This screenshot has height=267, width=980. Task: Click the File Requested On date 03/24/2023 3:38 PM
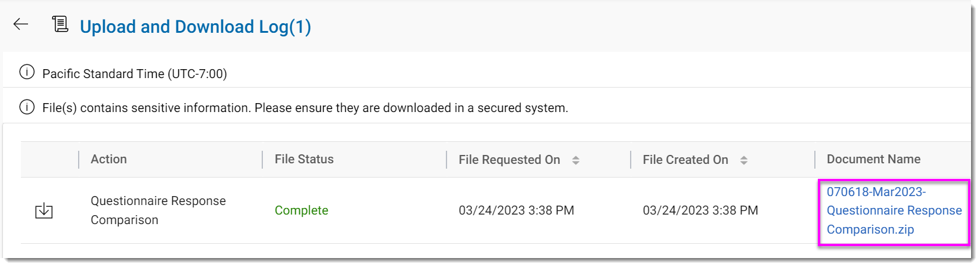(516, 210)
